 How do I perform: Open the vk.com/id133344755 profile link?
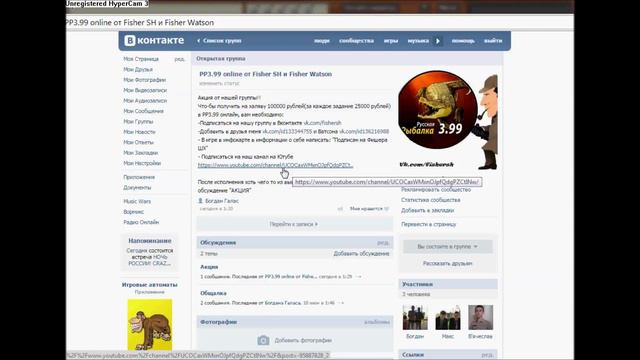click(x=287, y=131)
